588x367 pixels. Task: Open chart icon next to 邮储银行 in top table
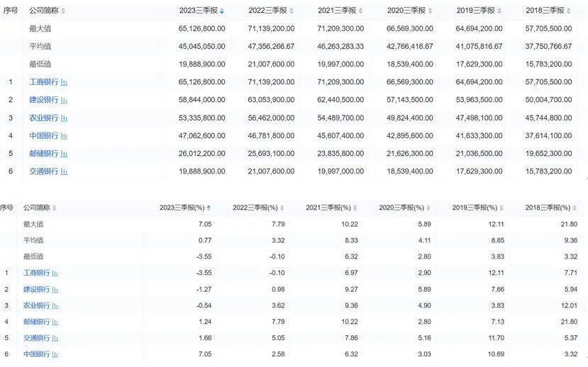point(64,154)
